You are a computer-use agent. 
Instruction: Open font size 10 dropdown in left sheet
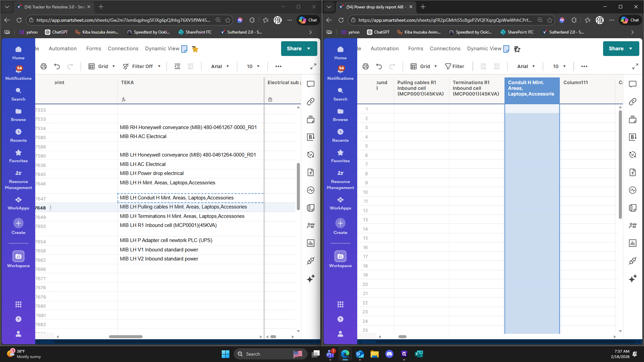[x=253, y=66]
